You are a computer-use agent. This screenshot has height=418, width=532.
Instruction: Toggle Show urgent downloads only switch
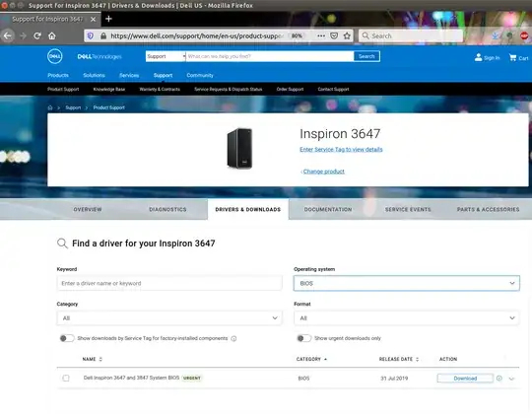coord(303,338)
